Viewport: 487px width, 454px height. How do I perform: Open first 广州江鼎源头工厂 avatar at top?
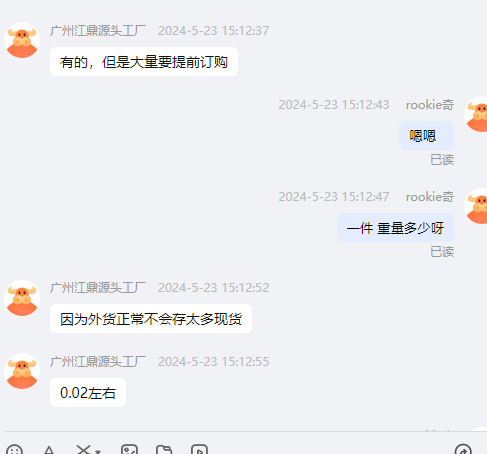tap(22, 40)
